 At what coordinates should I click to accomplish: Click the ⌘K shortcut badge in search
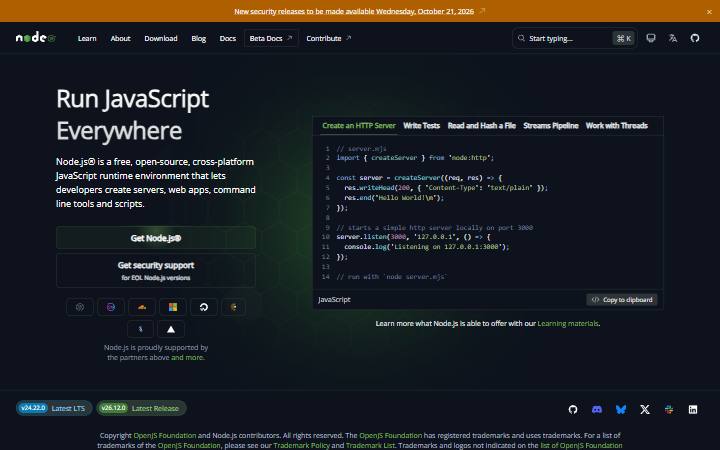(624, 38)
